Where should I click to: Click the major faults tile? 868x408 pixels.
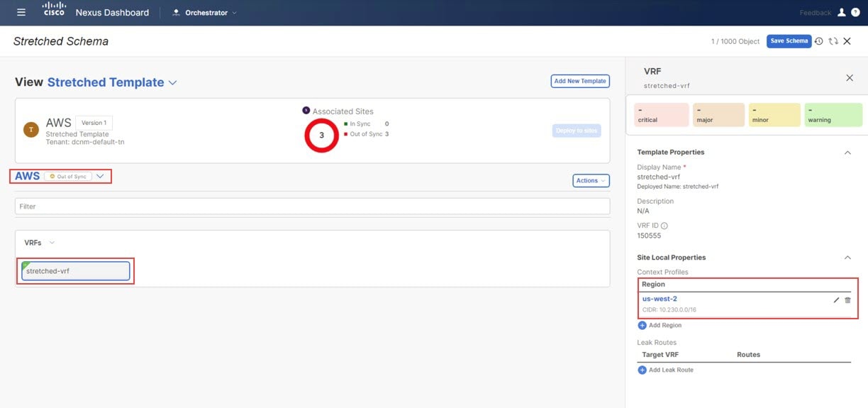point(718,115)
